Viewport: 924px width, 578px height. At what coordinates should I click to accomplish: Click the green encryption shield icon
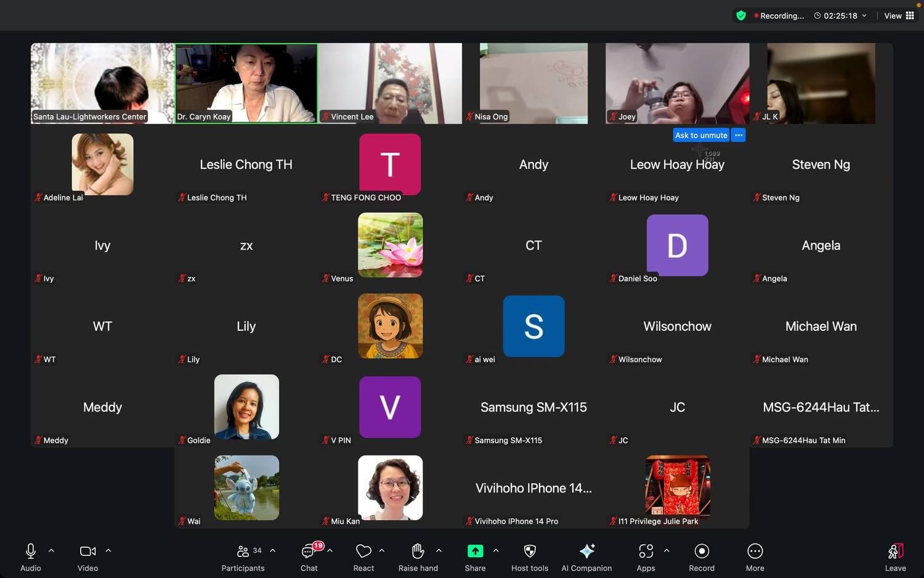coord(741,15)
